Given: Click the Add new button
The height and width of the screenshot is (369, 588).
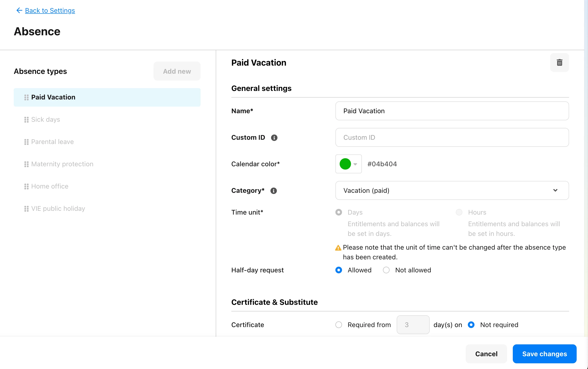Looking at the screenshot, I should tap(177, 71).
